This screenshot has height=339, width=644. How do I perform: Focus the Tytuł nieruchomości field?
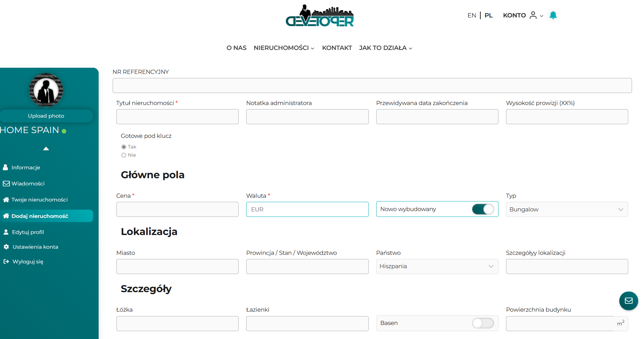click(x=177, y=117)
